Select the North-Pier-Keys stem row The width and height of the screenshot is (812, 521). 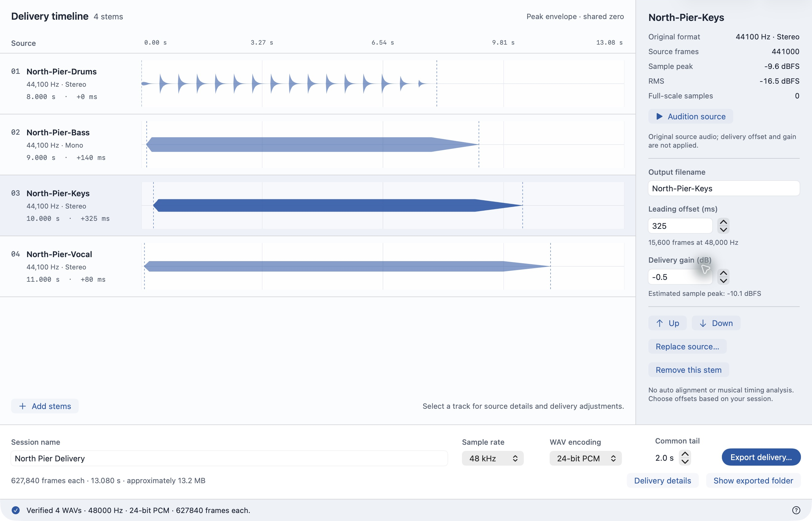(317, 205)
